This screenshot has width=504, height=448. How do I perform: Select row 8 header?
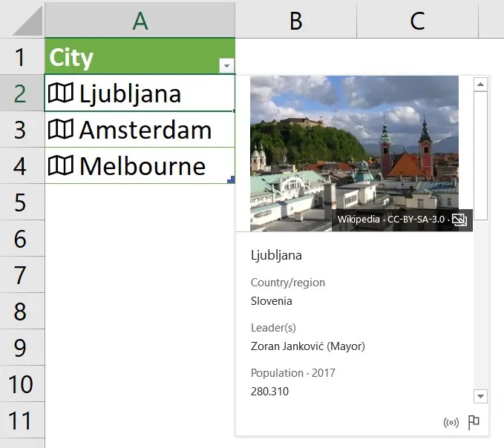pos(22,311)
